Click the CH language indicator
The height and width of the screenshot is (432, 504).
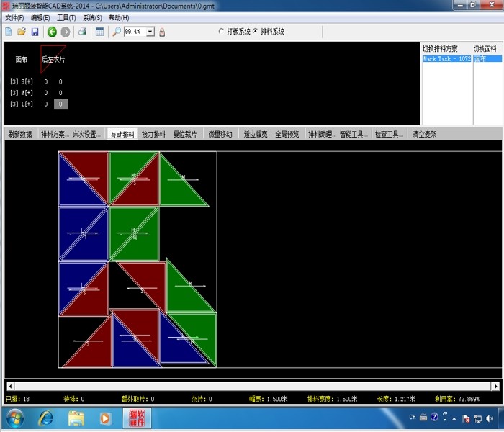pyautogui.click(x=413, y=417)
